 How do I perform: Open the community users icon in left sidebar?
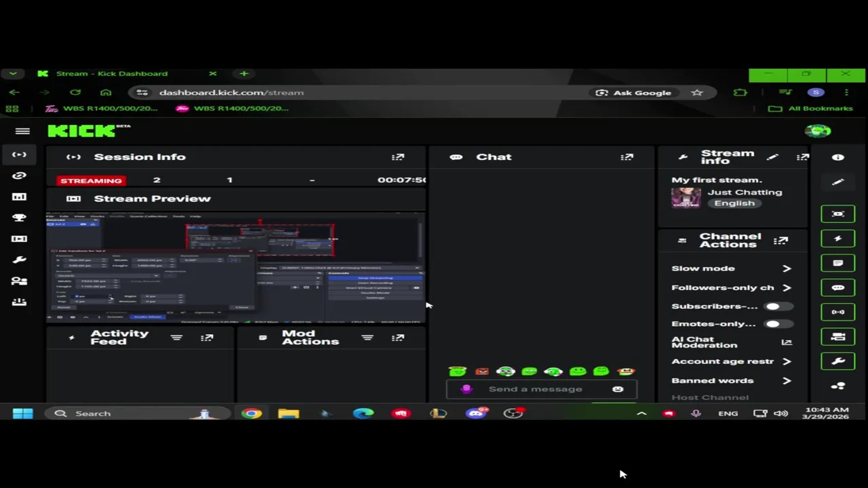(x=19, y=281)
